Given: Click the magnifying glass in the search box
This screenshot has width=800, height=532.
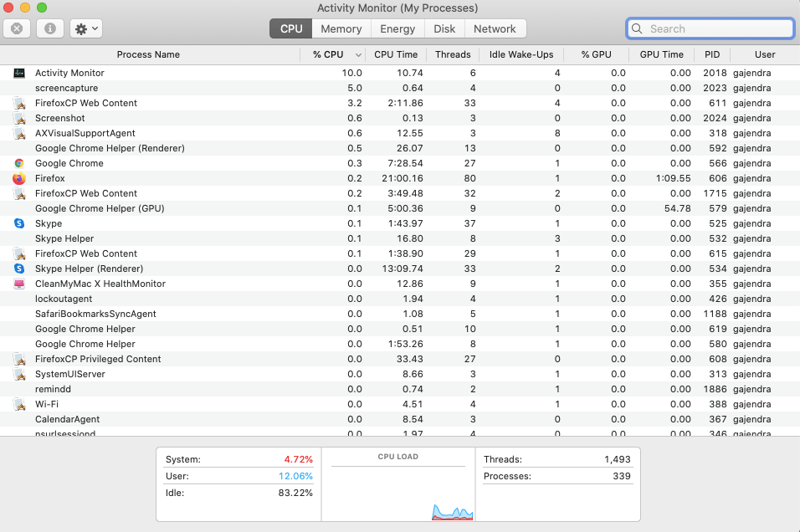Looking at the screenshot, I should [637, 28].
